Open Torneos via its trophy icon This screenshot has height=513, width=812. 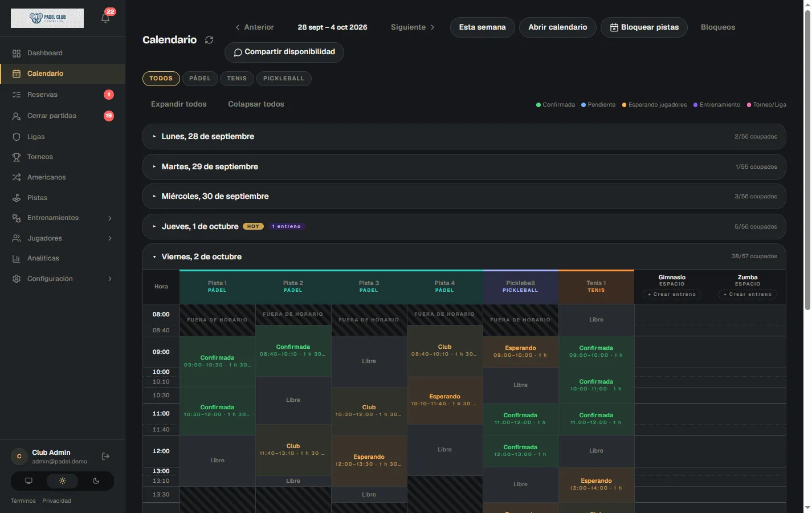click(x=17, y=157)
